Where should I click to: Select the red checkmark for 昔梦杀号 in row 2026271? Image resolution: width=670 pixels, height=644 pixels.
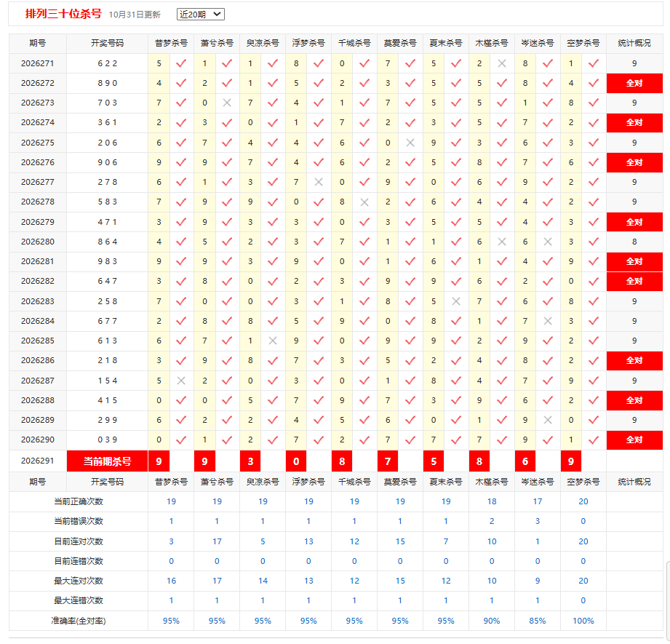(x=181, y=64)
